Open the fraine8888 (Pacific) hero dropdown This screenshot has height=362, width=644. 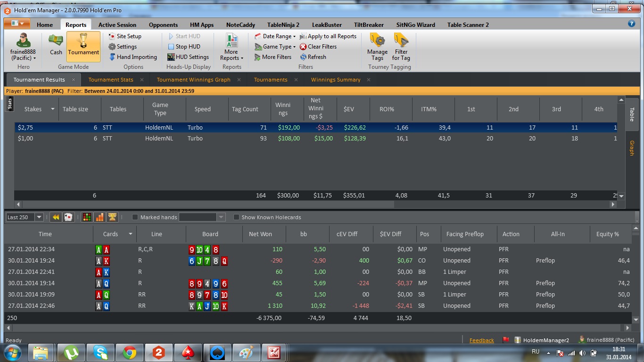pyautogui.click(x=24, y=47)
